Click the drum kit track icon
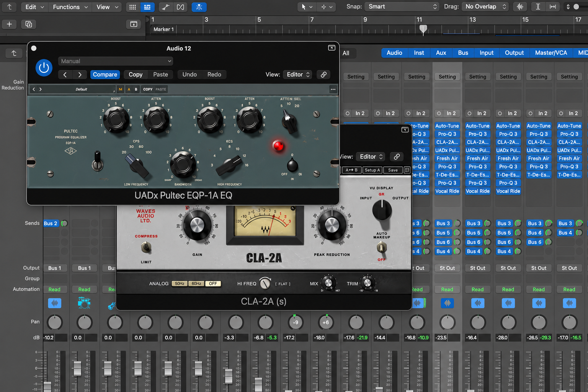The image size is (588, 392). pyautogui.click(x=84, y=303)
